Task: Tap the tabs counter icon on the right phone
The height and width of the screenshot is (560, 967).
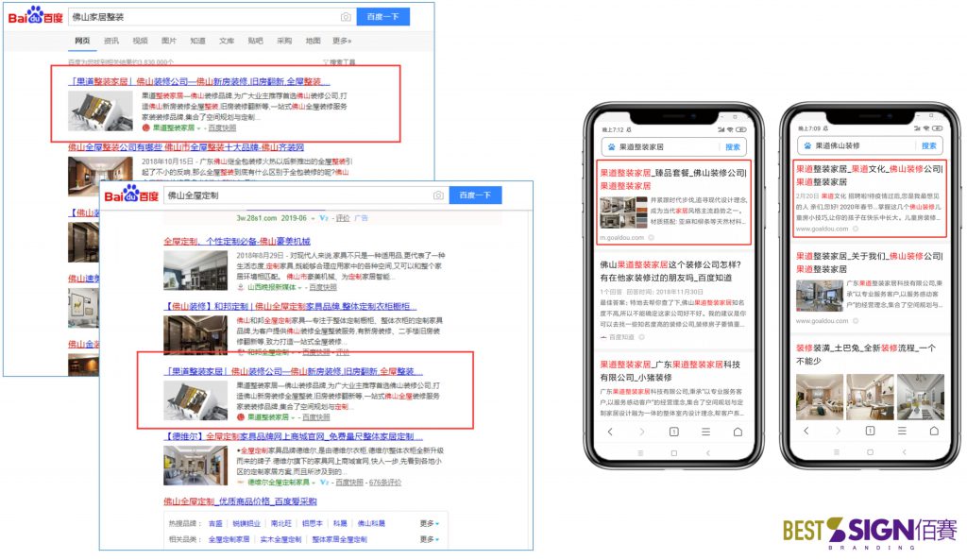Action: point(870,431)
